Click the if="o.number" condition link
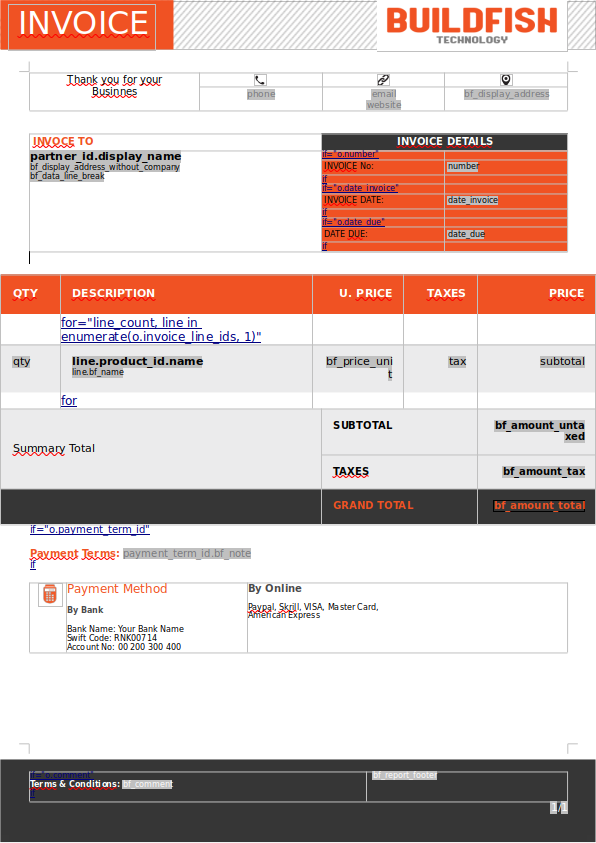Screen dimensions: 596x843 (x=350, y=154)
